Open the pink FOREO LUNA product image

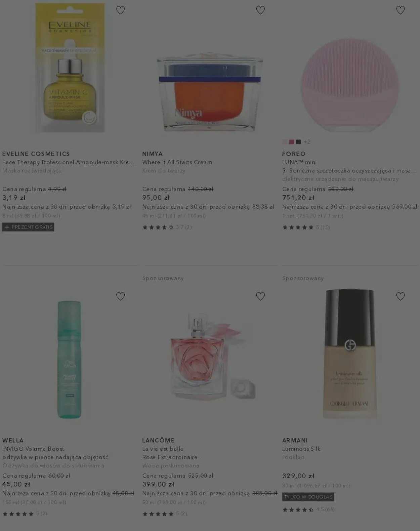(x=350, y=85)
